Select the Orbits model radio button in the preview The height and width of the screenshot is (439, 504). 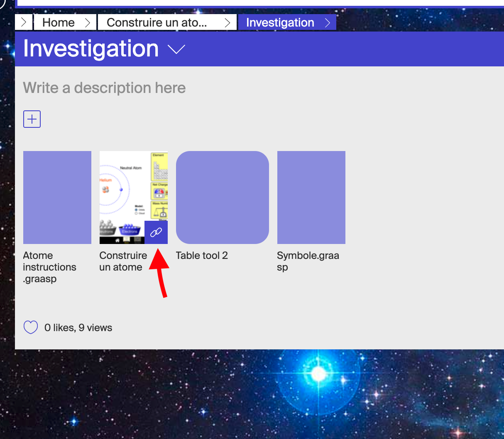136,210
